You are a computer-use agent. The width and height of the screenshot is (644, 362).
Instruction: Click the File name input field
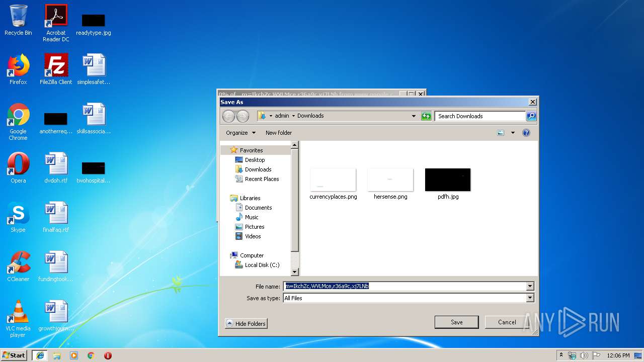405,286
